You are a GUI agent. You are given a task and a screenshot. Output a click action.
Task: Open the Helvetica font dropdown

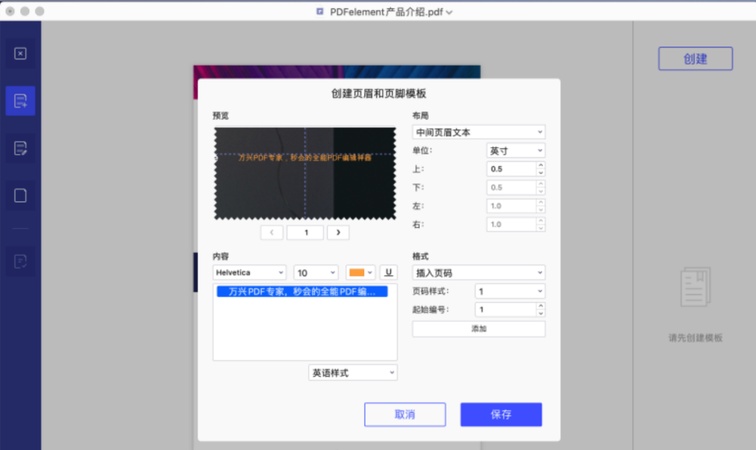click(x=249, y=273)
